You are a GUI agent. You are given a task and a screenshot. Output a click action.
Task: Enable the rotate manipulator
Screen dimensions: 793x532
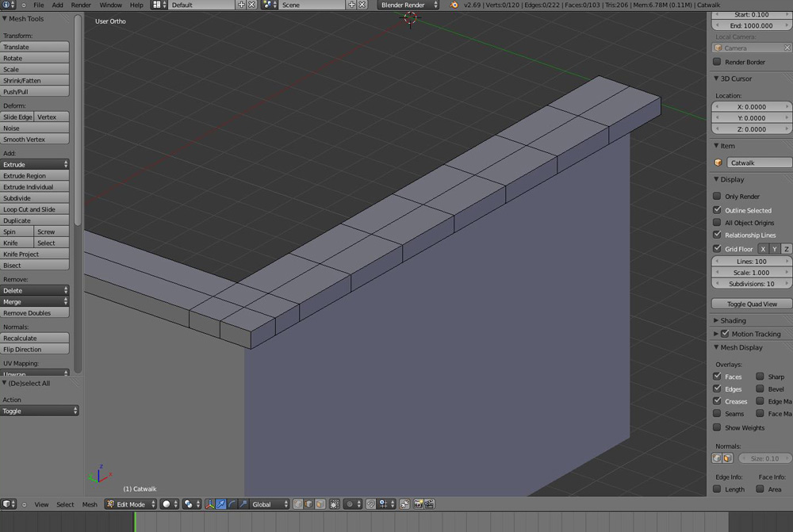232,504
